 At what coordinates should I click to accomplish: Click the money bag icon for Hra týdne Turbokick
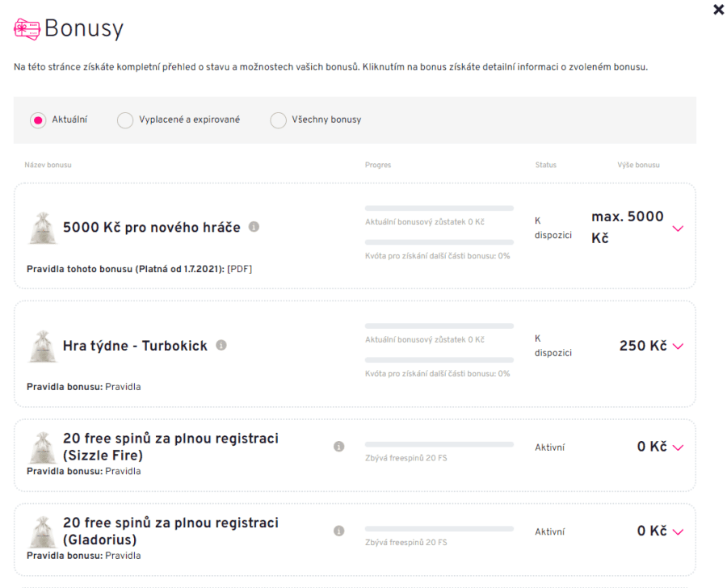point(42,346)
